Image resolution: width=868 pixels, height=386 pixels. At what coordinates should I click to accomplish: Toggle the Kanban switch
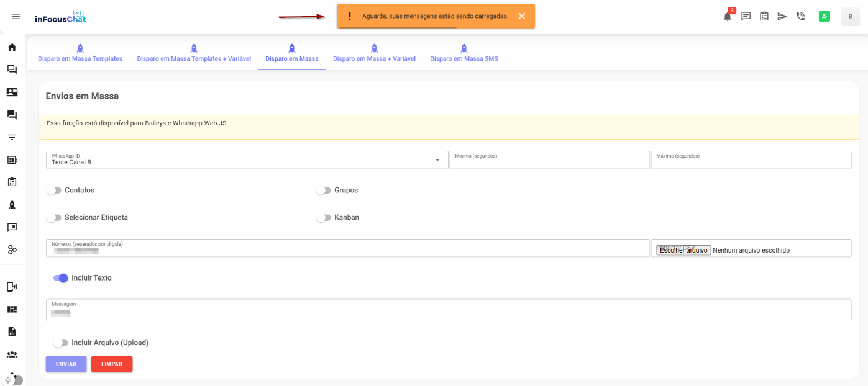click(x=323, y=218)
